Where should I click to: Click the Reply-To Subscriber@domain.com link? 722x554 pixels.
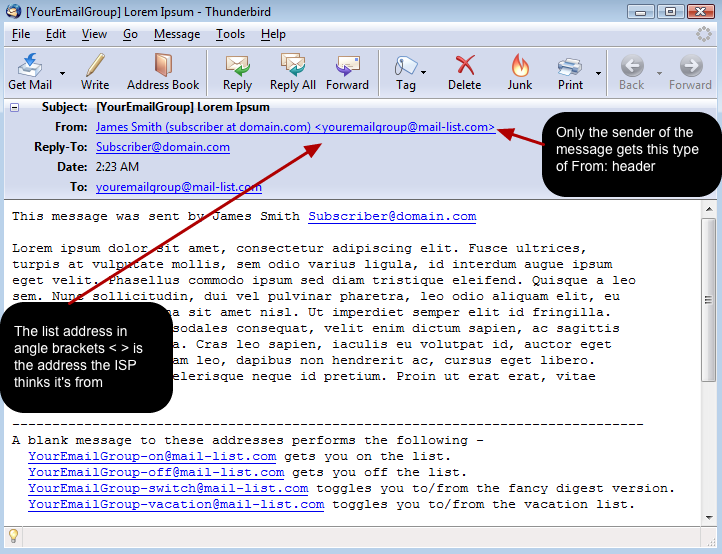click(163, 147)
